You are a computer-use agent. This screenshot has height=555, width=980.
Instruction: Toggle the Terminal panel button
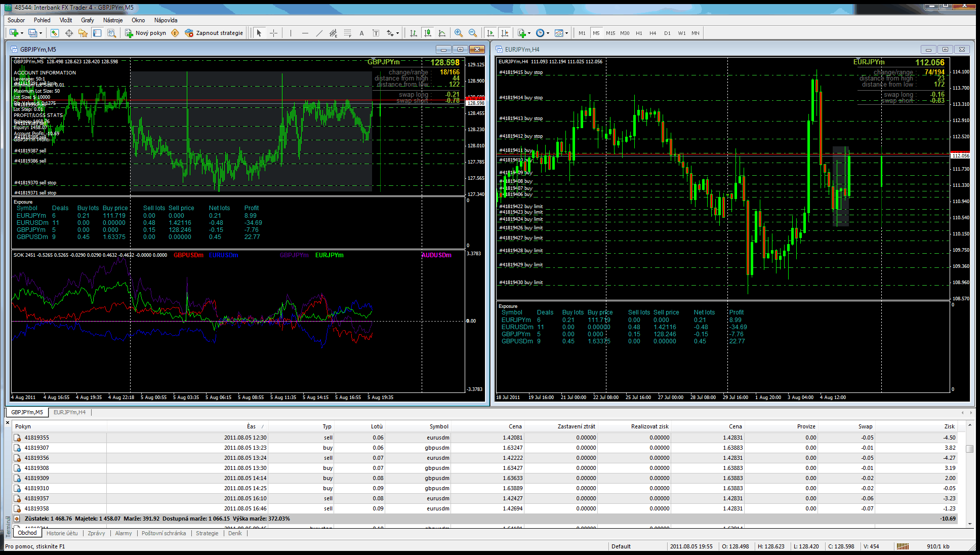(x=97, y=33)
